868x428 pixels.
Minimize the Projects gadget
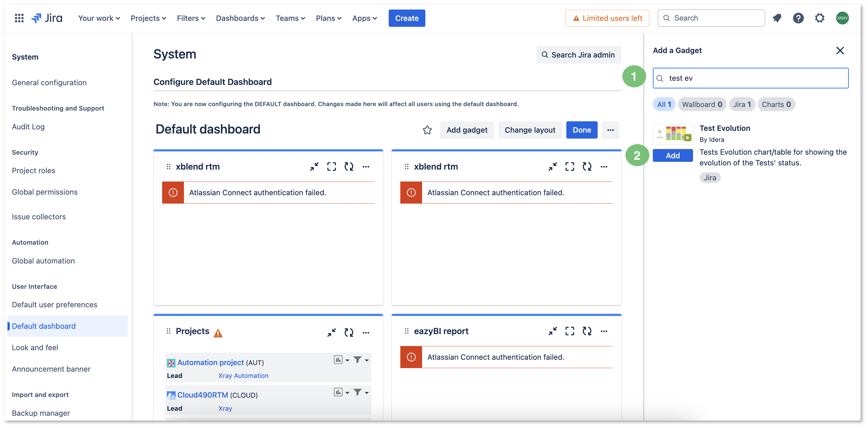click(331, 333)
